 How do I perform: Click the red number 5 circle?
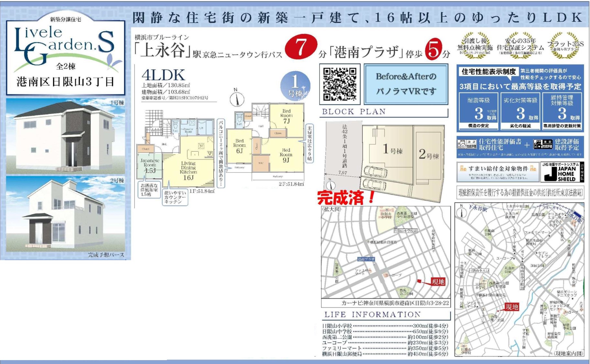[x=433, y=49]
